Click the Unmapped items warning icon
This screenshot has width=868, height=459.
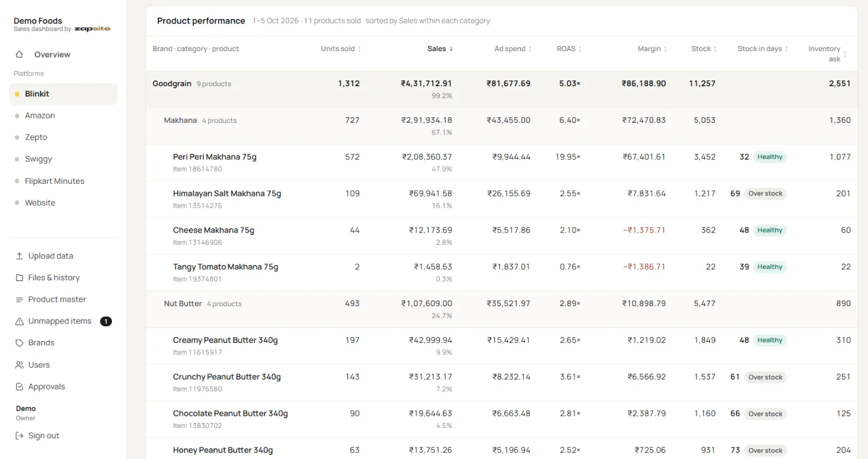click(x=20, y=322)
